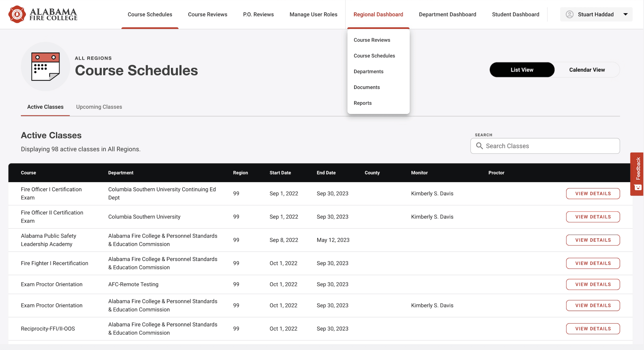The image size is (644, 350).
Task: Expand the Stuart Haddad account dropdown arrow
Action: 625,14
